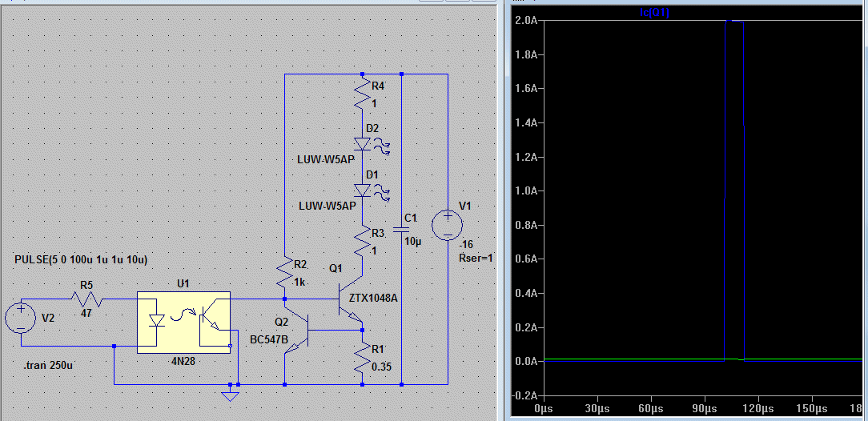Click the .tran 250u directive

pyautogui.click(x=48, y=366)
